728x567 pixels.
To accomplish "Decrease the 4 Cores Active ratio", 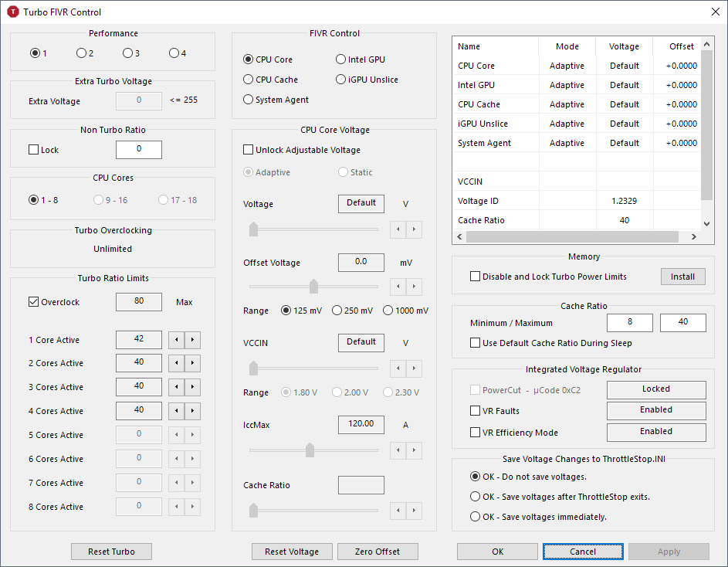I will click(177, 411).
